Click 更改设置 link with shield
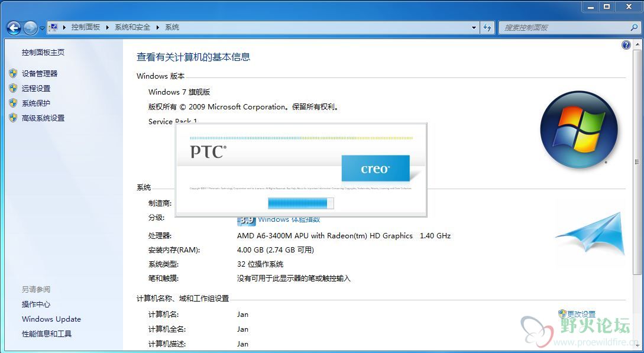This screenshot has width=644, height=353. tap(581, 314)
